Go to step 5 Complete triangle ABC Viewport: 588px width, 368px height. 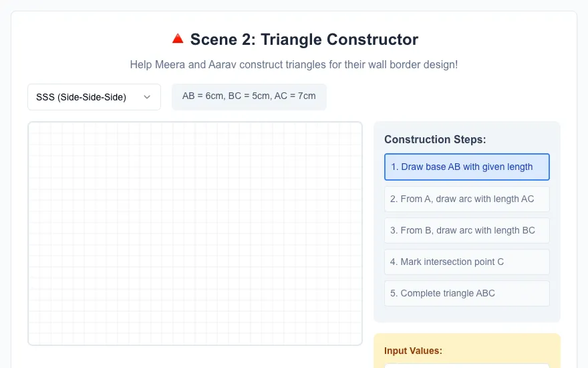pos(467,293)
